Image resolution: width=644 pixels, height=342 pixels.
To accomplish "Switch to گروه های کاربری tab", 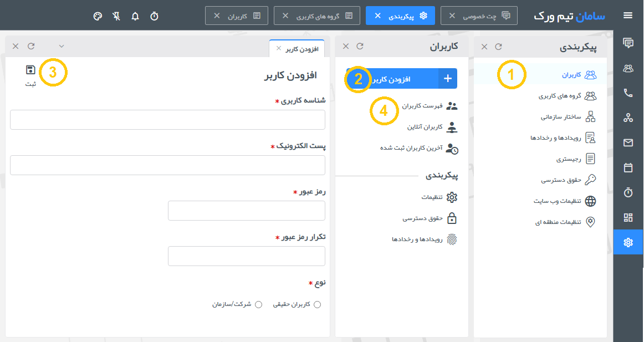I will point(316,16).
